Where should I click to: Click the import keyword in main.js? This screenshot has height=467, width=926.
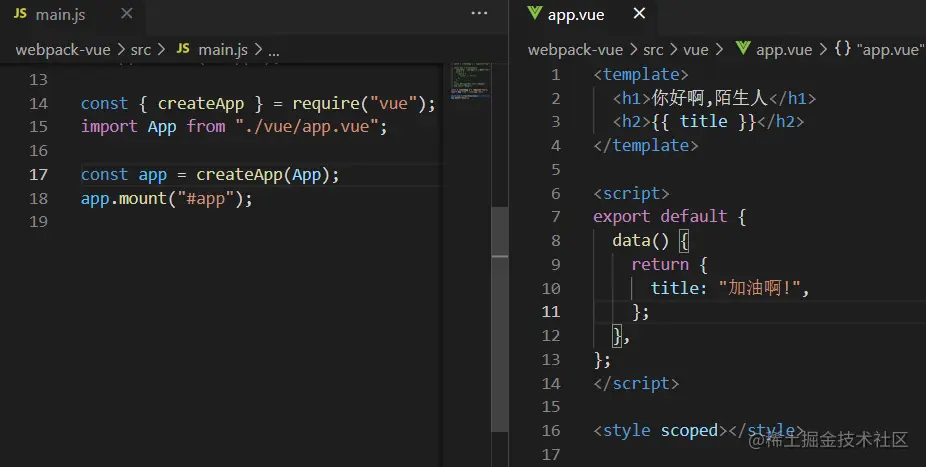tap(109, 127)
